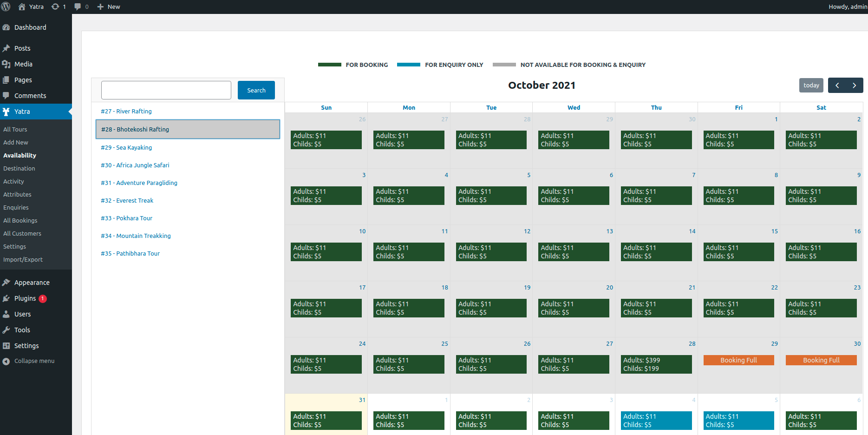Click the Plugins plug icon
The height and width of the screenshot is (435, 868).
point(6,298)
